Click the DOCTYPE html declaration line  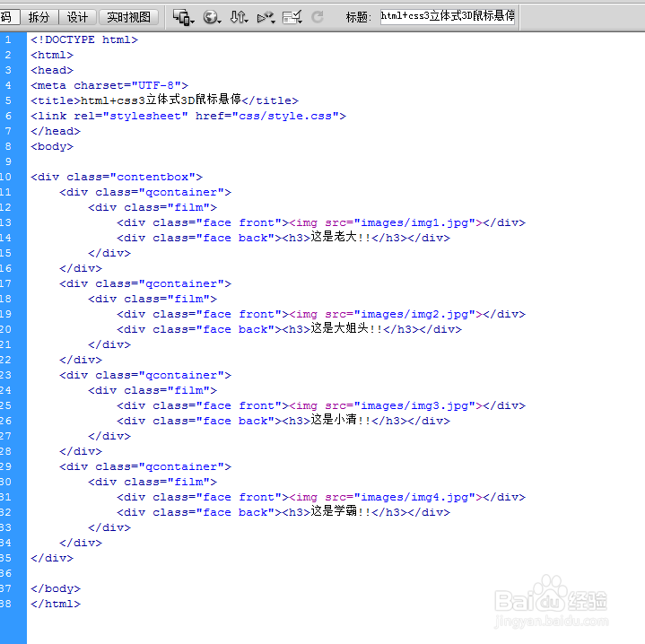pos(84,39)
